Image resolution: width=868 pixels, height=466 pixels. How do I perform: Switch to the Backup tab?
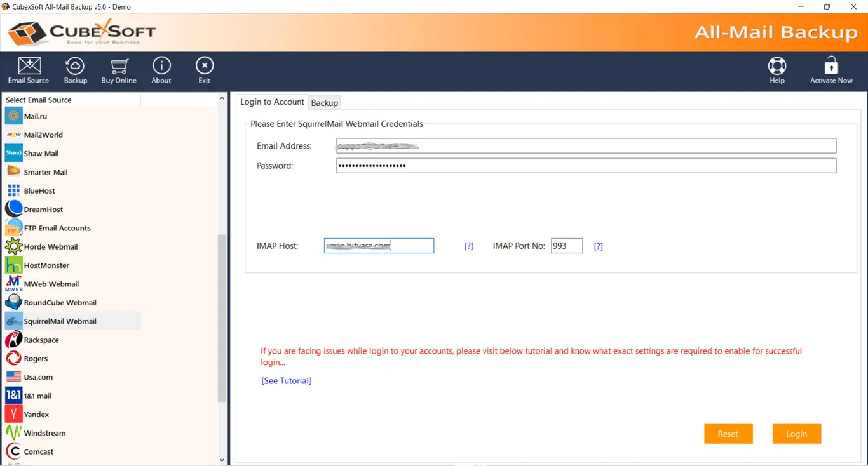(324, 103)
